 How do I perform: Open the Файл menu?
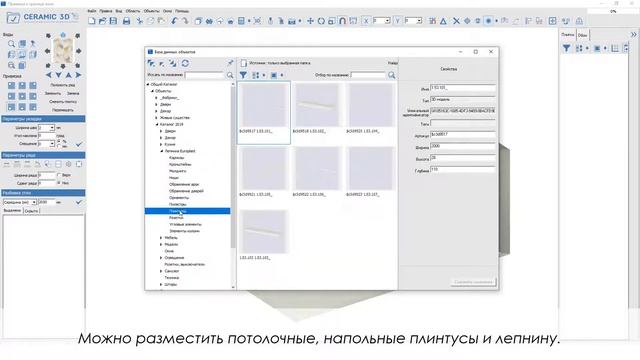pyautogui.click(x=92, y=11)
